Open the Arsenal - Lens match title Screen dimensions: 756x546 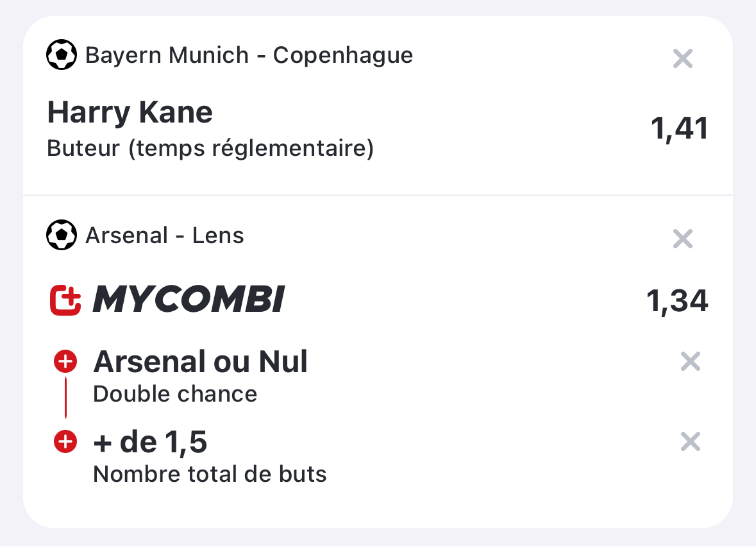tap(164, 235)
